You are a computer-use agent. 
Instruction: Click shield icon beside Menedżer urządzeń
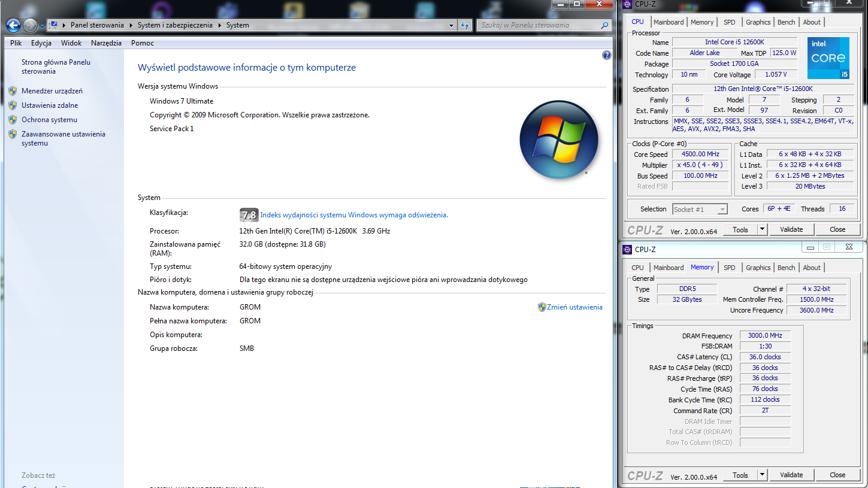(13, 91)
